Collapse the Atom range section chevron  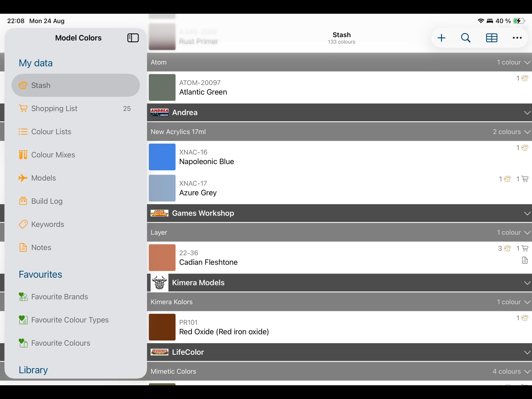[527, 62]
